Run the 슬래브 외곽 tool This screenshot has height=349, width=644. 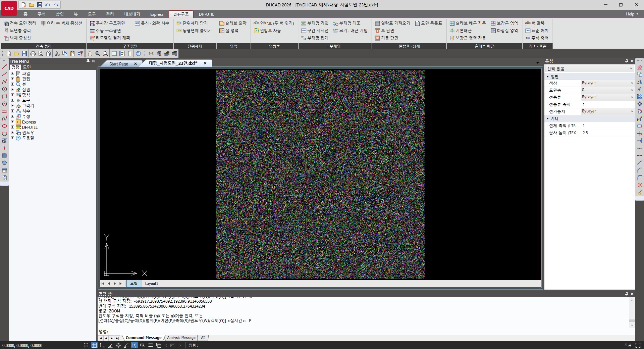coord(233,23)
